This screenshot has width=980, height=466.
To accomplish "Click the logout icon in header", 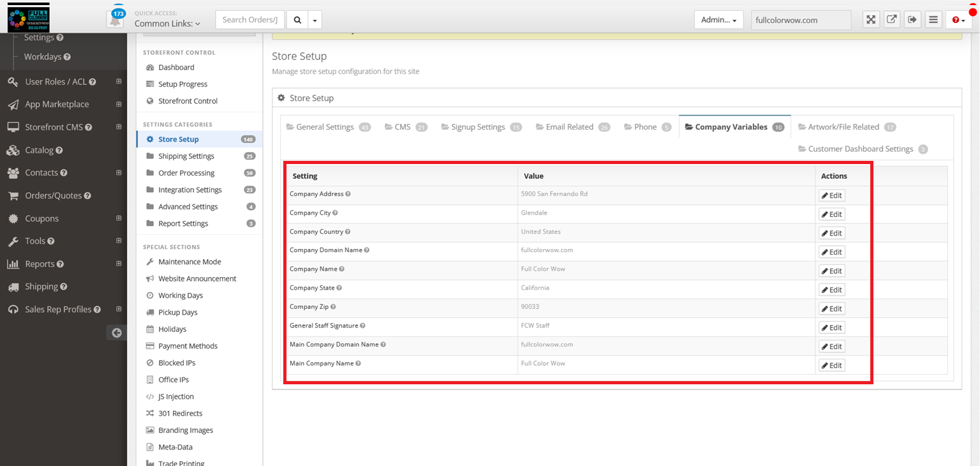I will point(912,20).
